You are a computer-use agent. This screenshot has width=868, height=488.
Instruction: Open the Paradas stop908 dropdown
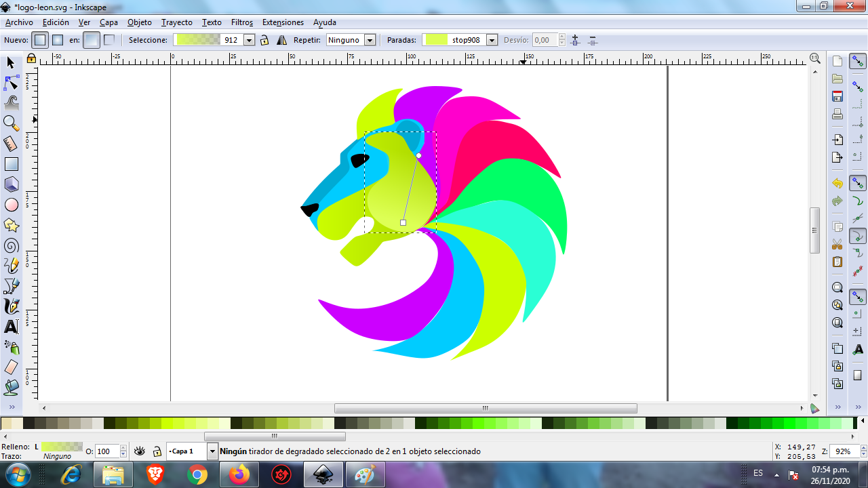[492, 40]
